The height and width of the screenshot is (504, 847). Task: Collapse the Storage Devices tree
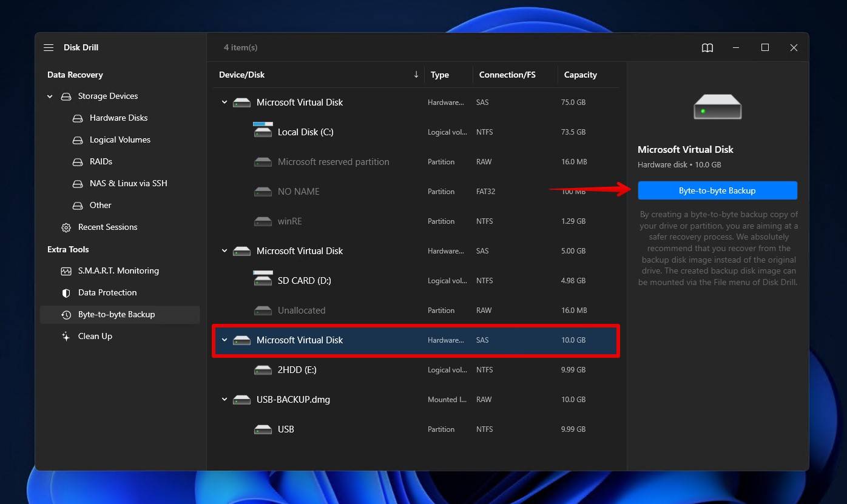(x=50, y=96)
